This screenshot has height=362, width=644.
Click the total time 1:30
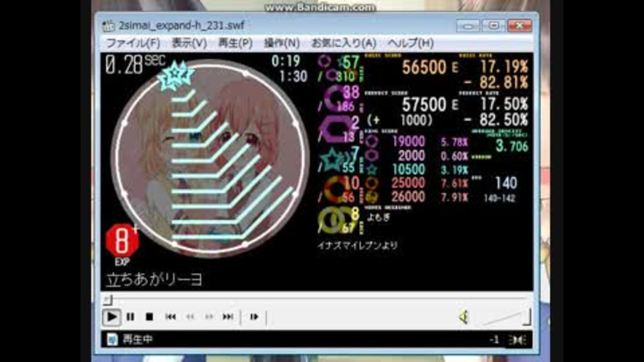(x=293, y=76)
